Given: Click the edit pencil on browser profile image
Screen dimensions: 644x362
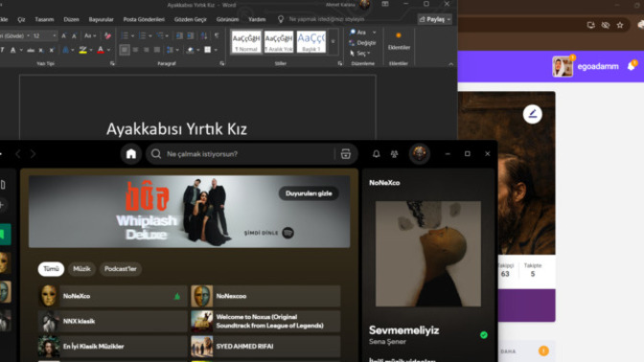Looking at the screenshot, I should [x=532, y=114].
